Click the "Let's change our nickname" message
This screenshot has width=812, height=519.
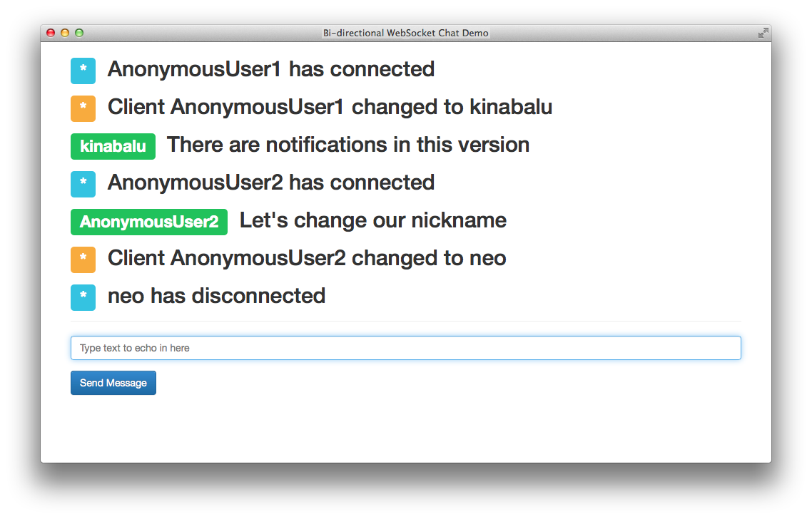pyautogui.click(x=373, y=220)
